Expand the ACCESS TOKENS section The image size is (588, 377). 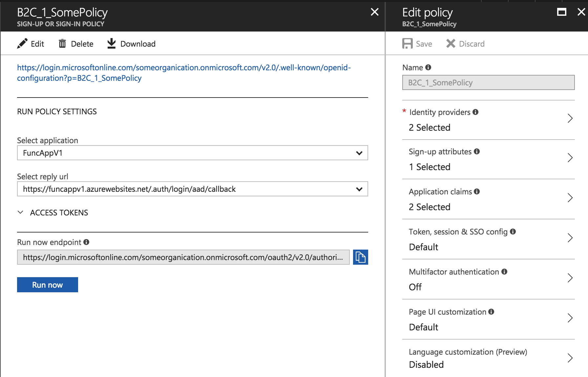[x=20, y=212]
